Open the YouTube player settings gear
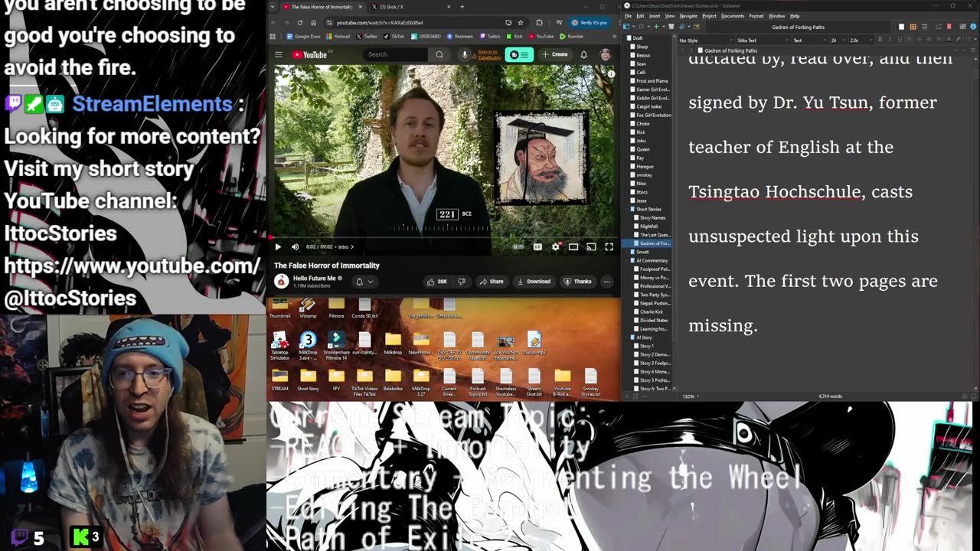This screenshot has width=980, height=551. tap(556, 247)
